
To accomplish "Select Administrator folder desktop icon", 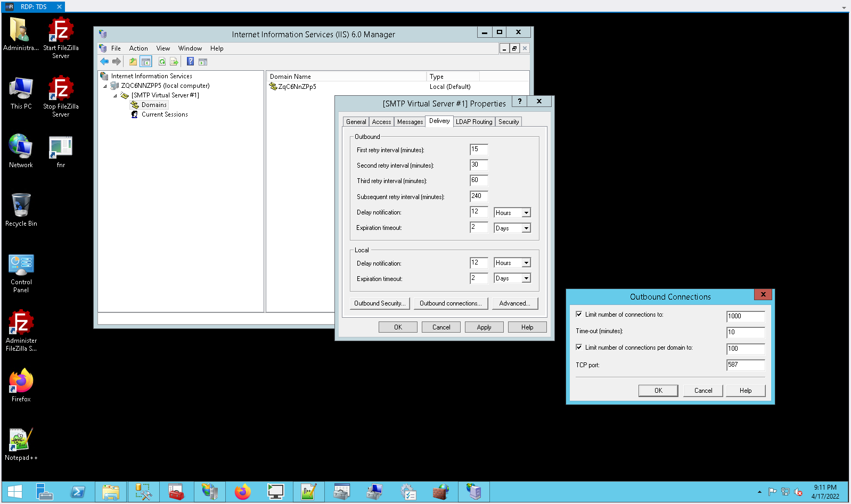I will (x=21, y=35).
